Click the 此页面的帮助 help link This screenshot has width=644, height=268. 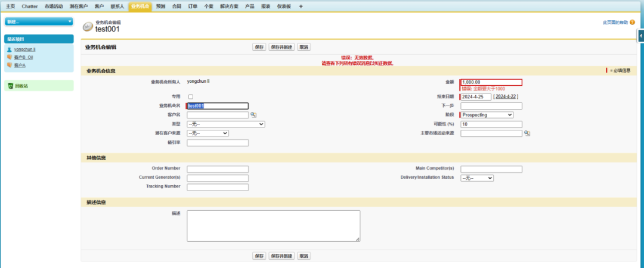[615, 23]
